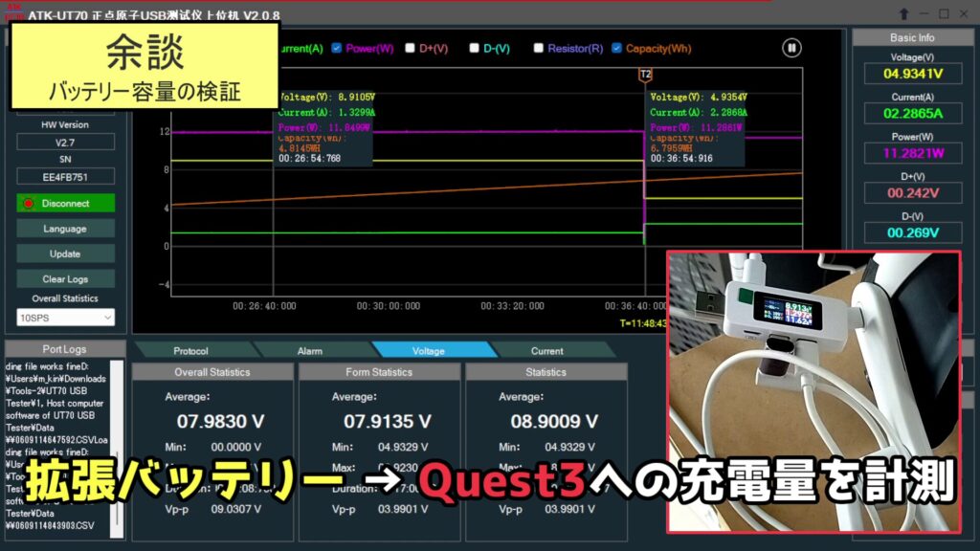Click the average value 08.9009 V
This screenshot has width=980, height=551.
(x=554, y=422)
